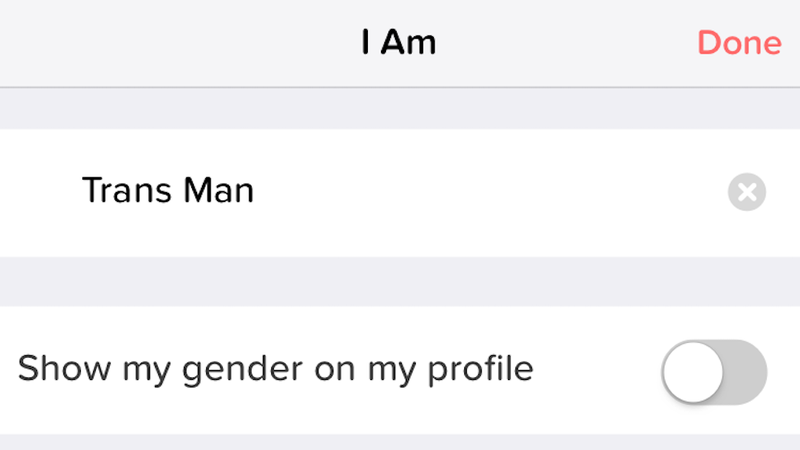Screen dimensions: 800x450
Task: Click blank space after Trans Man text
Action: click(485, 192)
